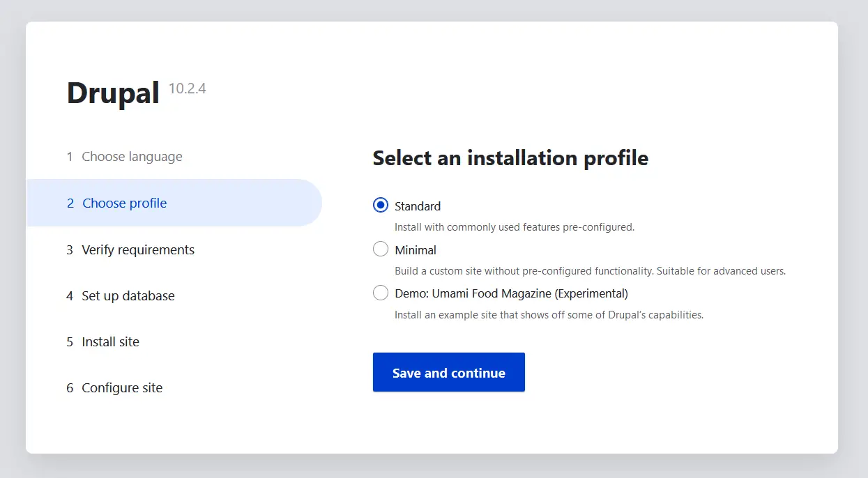868x478 pixels.
Task: Click the Save and continue button
Action: click(x=449, y=372)
